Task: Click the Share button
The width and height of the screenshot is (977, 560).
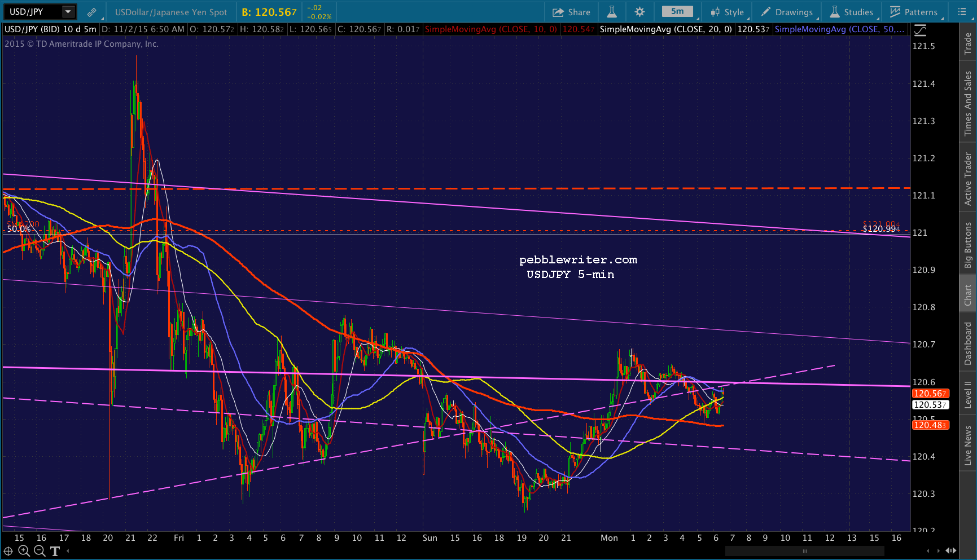Action: coord(571,12)
